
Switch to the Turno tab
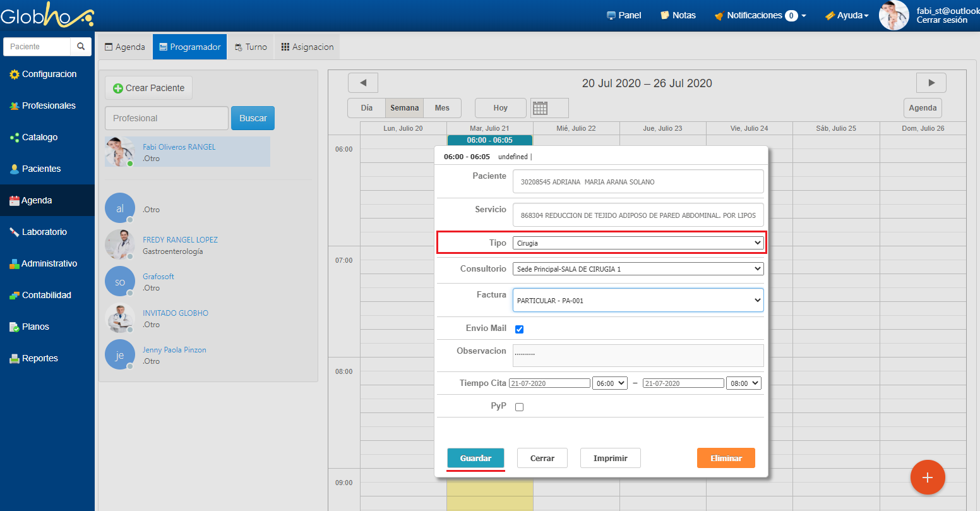(251, 47)
